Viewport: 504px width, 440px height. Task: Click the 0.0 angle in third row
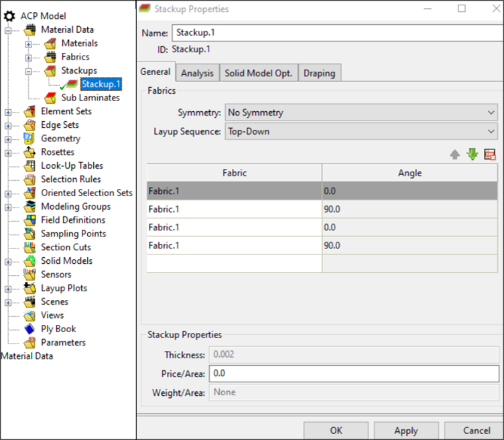click(x=409, y=228)
